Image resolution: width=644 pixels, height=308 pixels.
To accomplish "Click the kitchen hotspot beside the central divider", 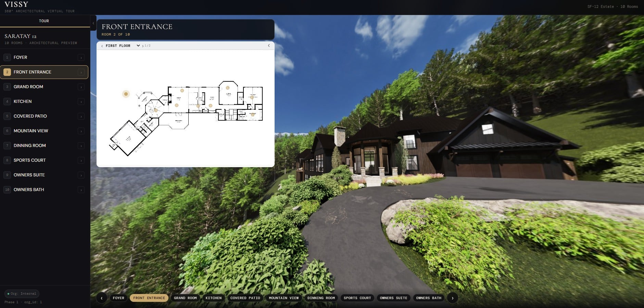I will click(198, 106).
